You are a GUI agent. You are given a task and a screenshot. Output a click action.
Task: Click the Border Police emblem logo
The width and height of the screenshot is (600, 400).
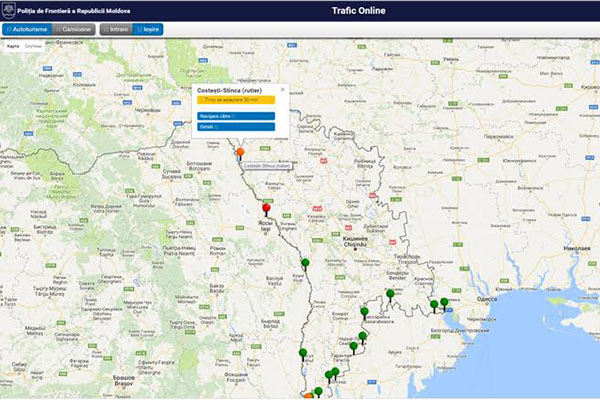(x=8, y=11)
